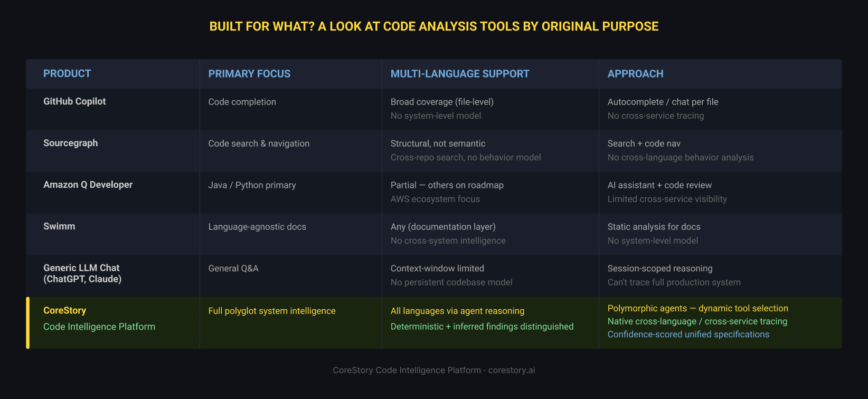Select the Generic LLM Chat product name
Viewport: 868px width, 399px height.
[82, 273]
